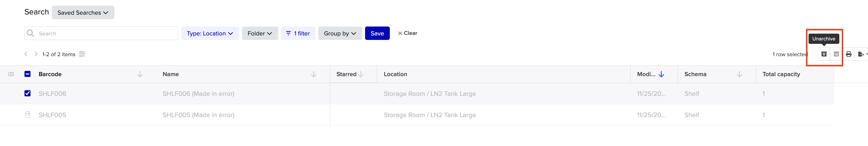Click the Save button
The height and width of the screenshot is (146, 868).
[377, 33]
